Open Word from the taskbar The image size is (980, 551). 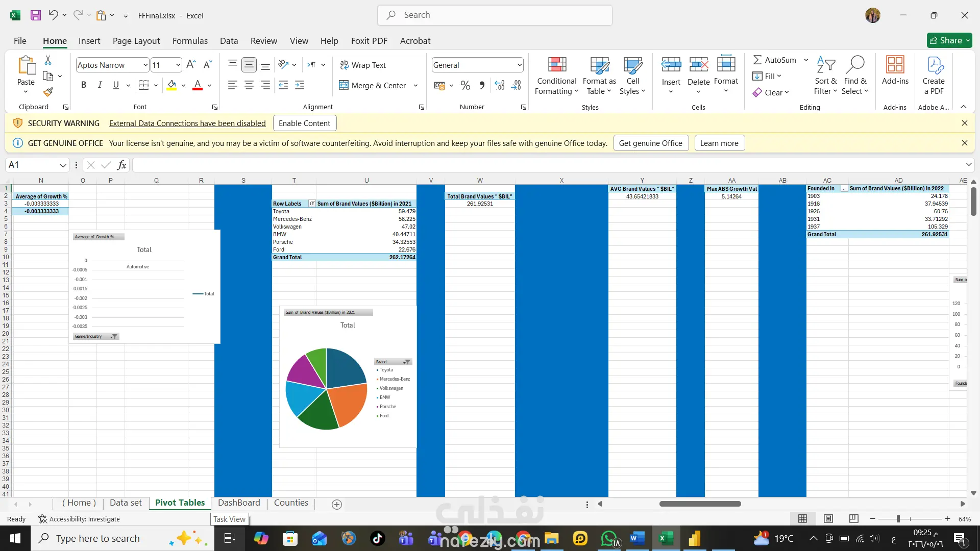coord(637,538)
